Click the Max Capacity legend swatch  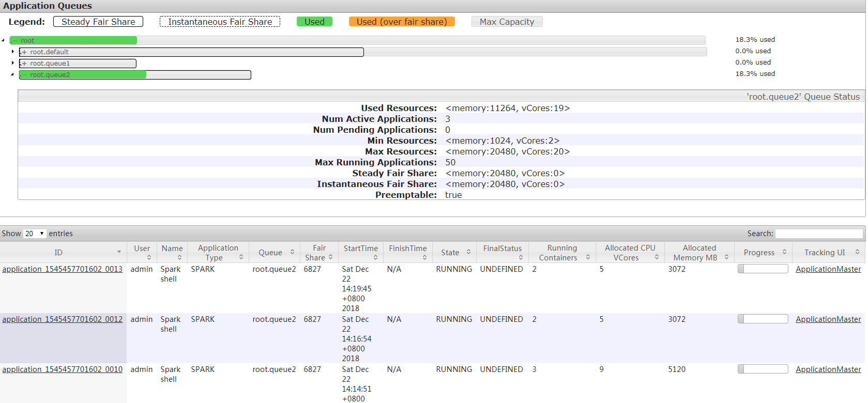(x=507, y=22)
